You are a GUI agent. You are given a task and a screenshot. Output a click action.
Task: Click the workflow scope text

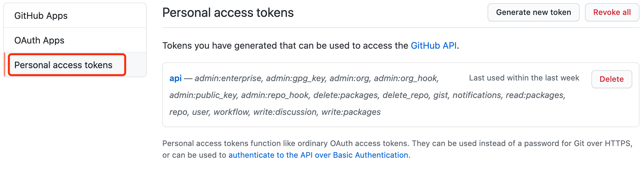click(x=231, y=112)
